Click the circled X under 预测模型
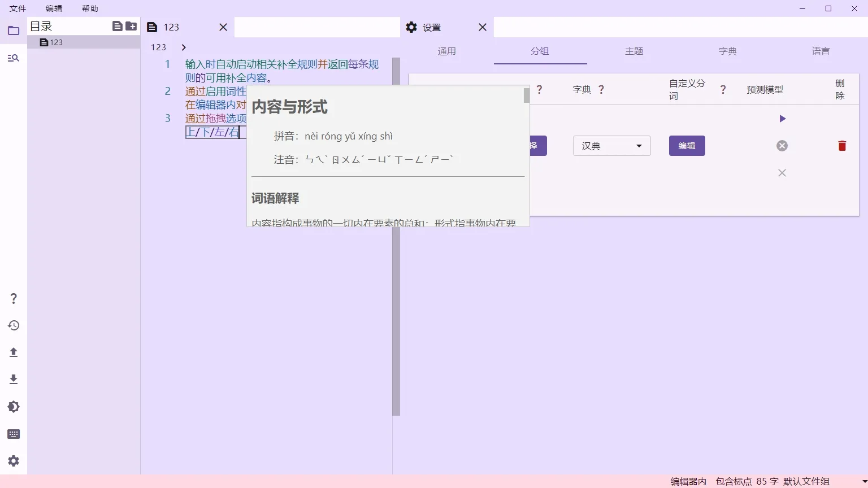 point(782,146)
